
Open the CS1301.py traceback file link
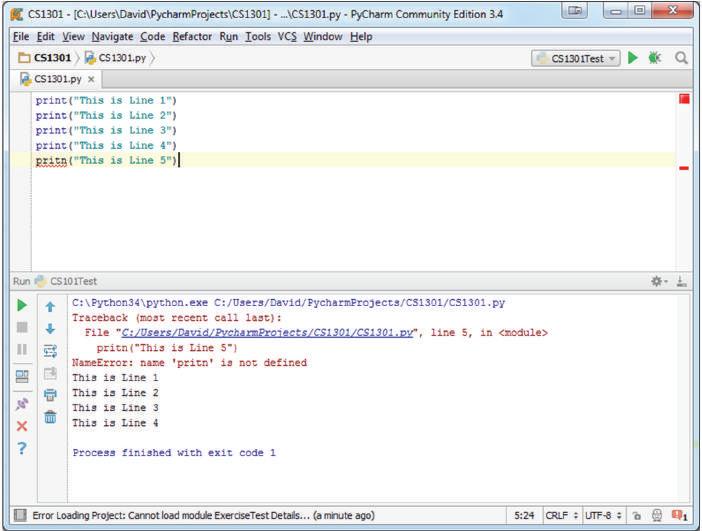[x=267, y=333]
